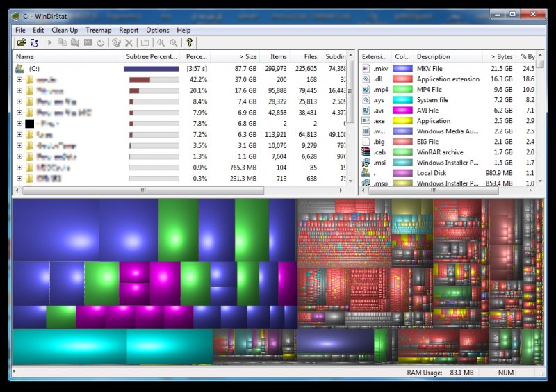
Task: Click the .msi installer package icon
Action: (366, 163)
